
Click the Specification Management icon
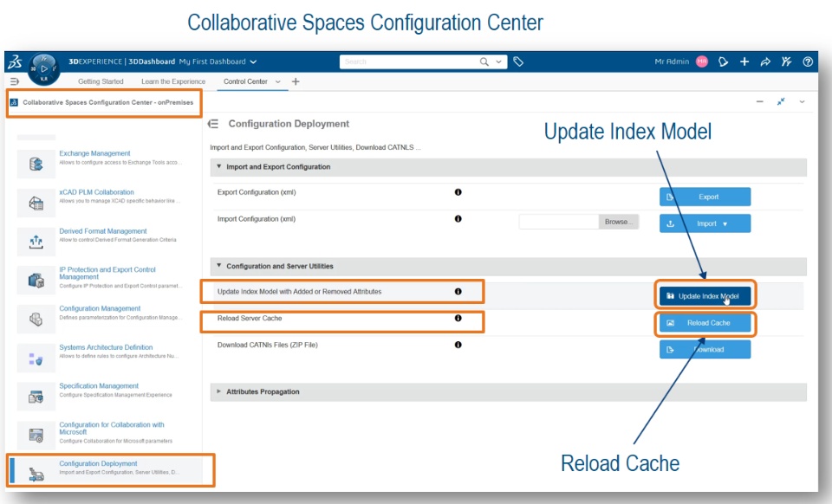pyautogui.click(x=36, y=397)
